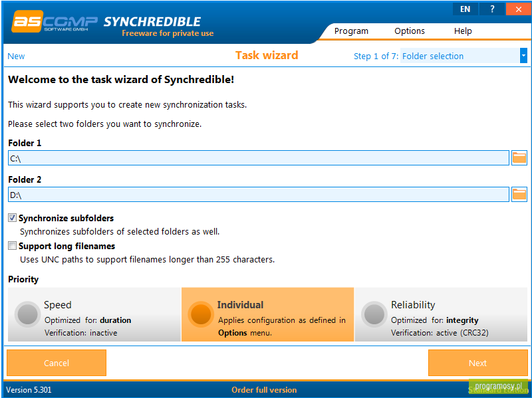Click the Version 5.301 status text

pos(29,390)
